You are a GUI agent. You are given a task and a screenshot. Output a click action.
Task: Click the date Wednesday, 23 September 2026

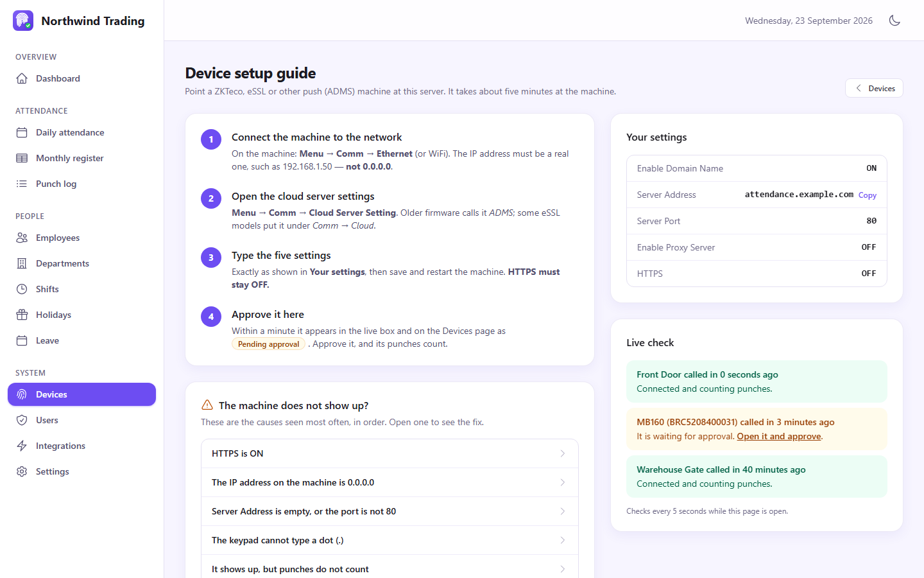(809, 21)
